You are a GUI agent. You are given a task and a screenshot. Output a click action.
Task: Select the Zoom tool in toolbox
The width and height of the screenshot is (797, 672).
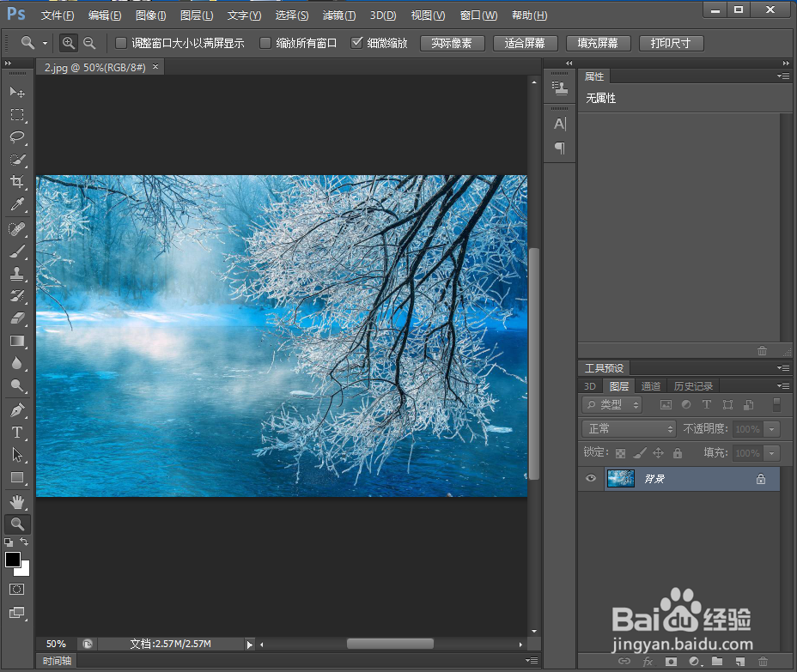[17, 524]
